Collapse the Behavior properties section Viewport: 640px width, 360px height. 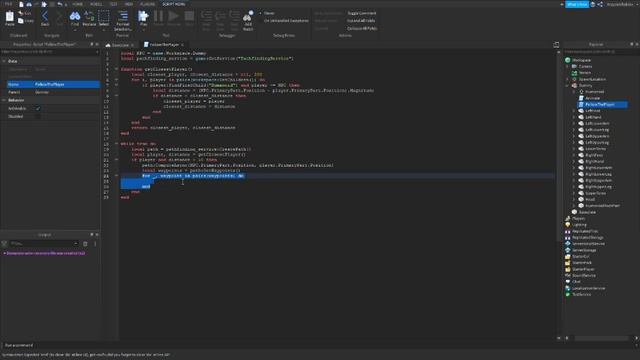tap(4, 100)
